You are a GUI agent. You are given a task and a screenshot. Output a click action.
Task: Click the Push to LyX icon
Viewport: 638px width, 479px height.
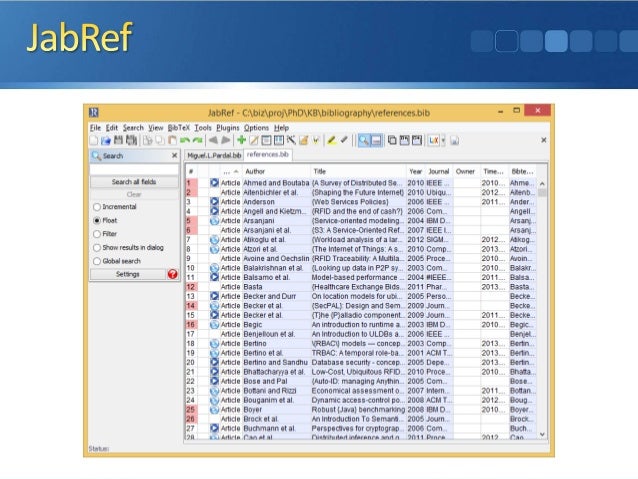(x=433, y=140)
